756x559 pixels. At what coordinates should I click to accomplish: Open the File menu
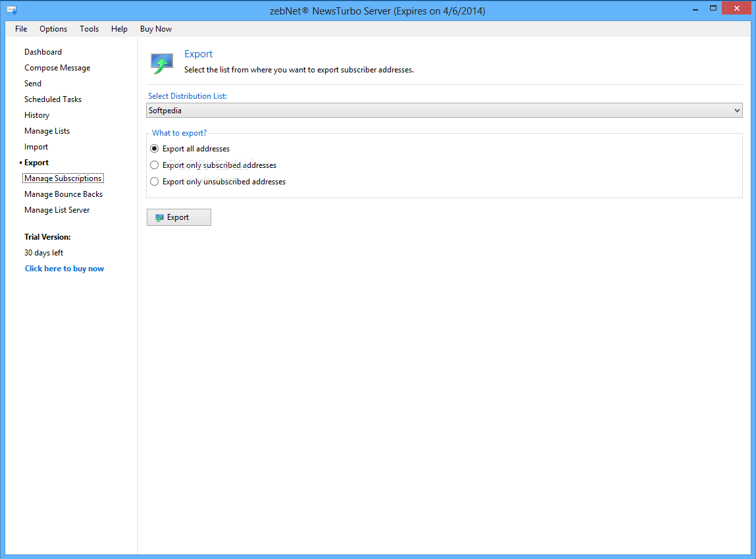pos(21,29)
